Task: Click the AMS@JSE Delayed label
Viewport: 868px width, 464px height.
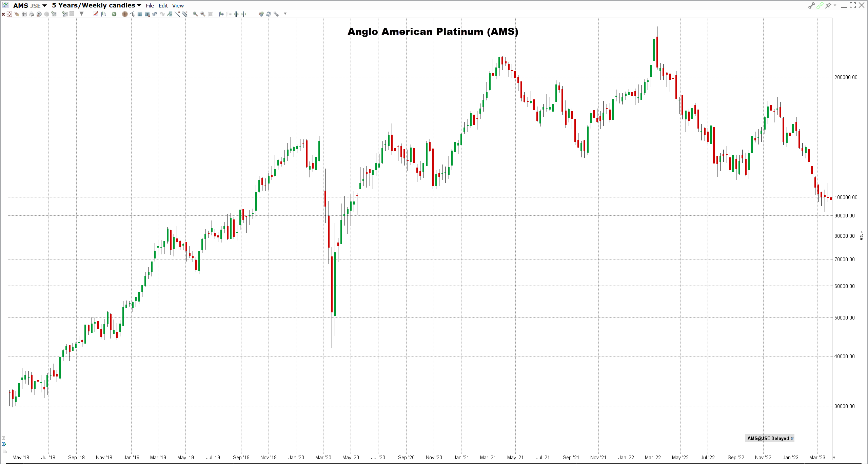Action: point(770,438)
